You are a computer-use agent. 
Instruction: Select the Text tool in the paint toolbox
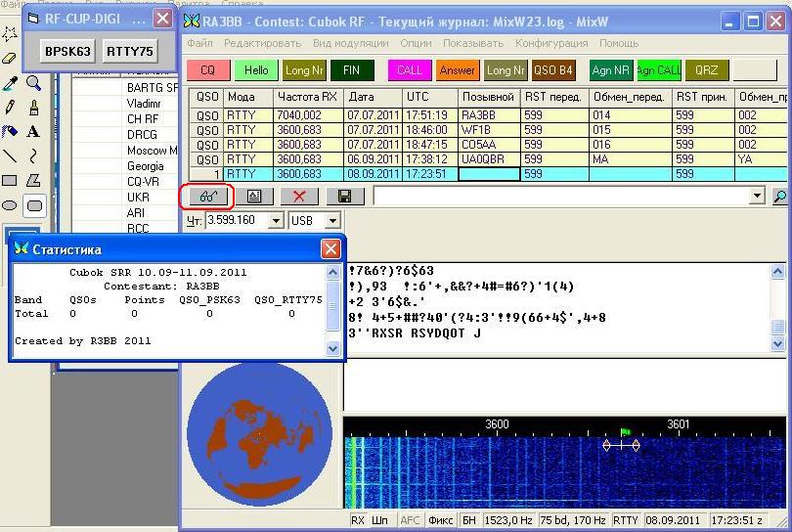33,131
